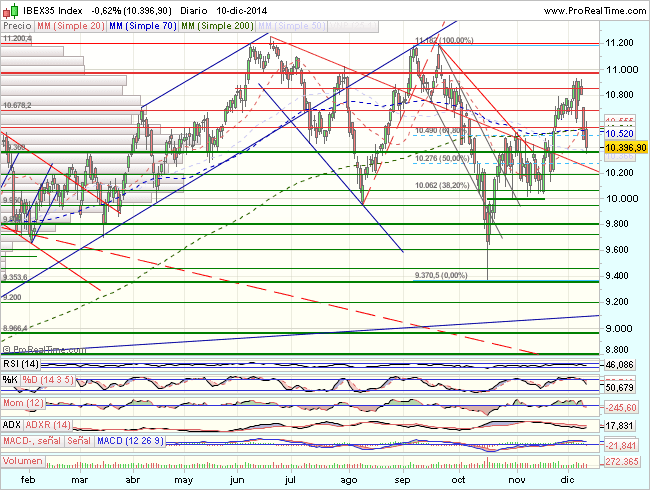Click the yellow 10.396,90 current price tag
The height and width of the screenshot is (490, 650).
click(626, 148)
